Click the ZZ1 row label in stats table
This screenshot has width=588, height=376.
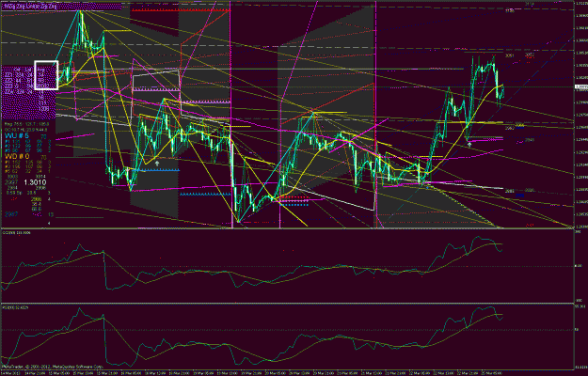click(8, 75)
